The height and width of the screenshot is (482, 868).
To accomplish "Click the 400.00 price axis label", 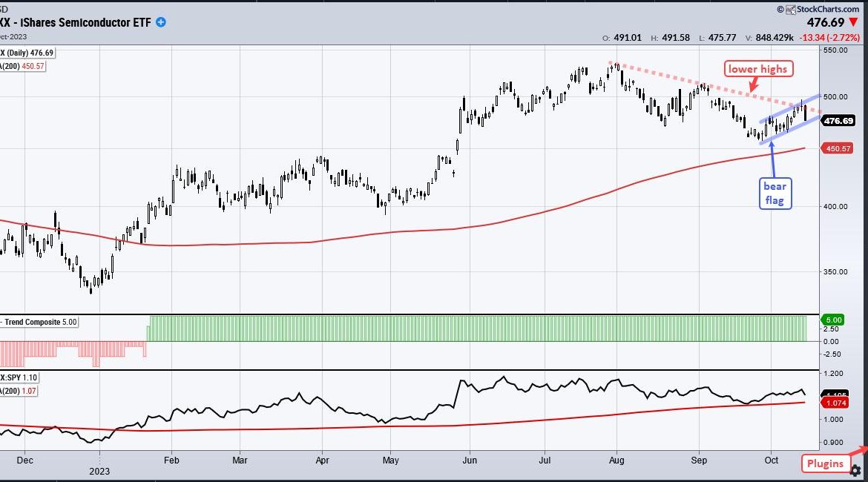I will pyautogui.click(x=835, y=206).
